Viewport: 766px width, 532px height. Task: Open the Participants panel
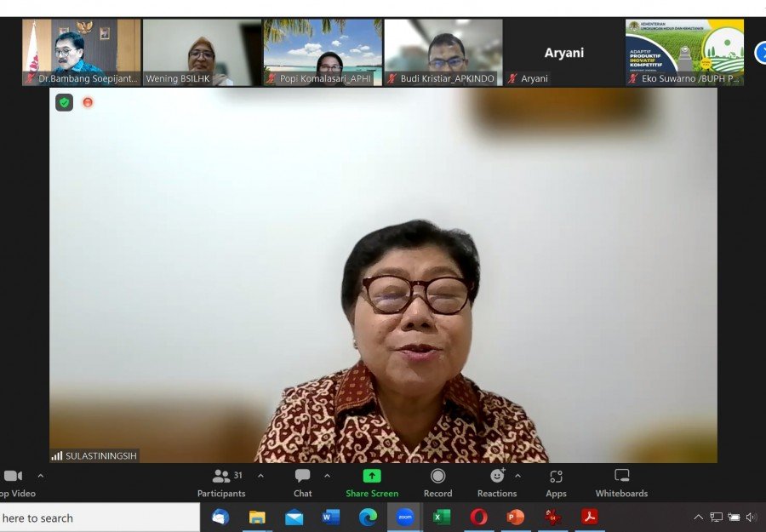(x=221, y=482)
